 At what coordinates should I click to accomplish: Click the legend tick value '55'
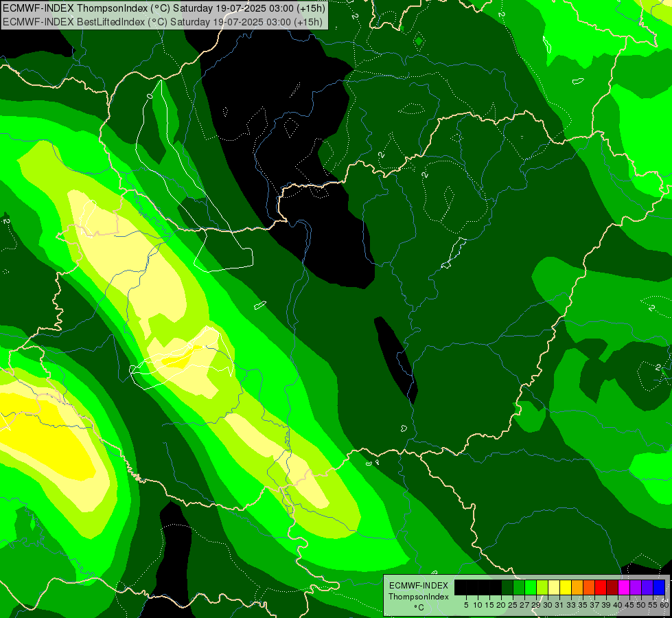click(653, 605)
